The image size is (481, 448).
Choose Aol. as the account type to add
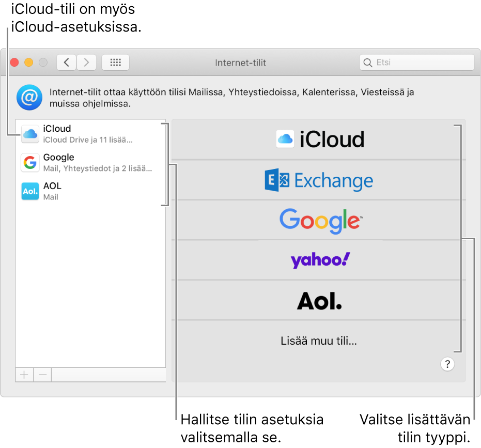coord(318,300)
